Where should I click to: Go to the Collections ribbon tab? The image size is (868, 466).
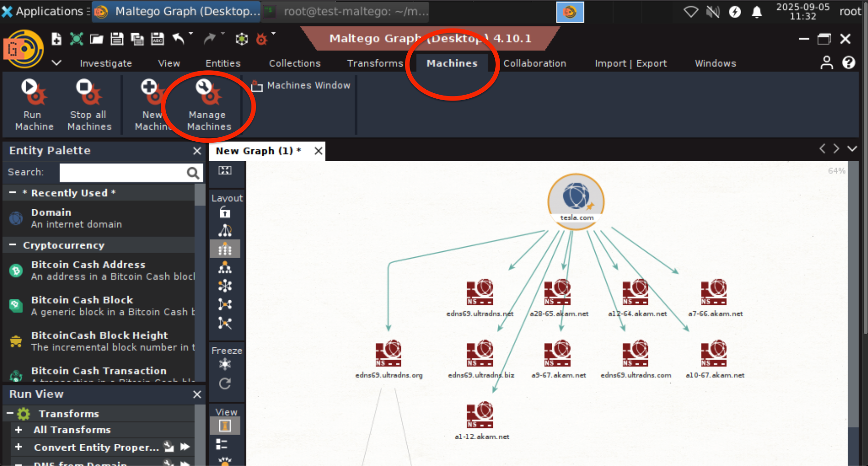[294, 63]
